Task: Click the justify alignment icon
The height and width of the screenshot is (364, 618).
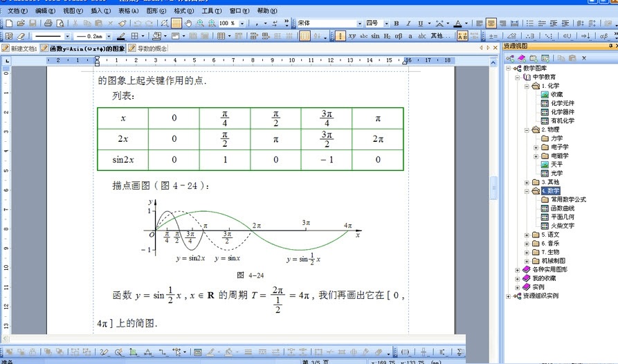Action: pos(514,24)
